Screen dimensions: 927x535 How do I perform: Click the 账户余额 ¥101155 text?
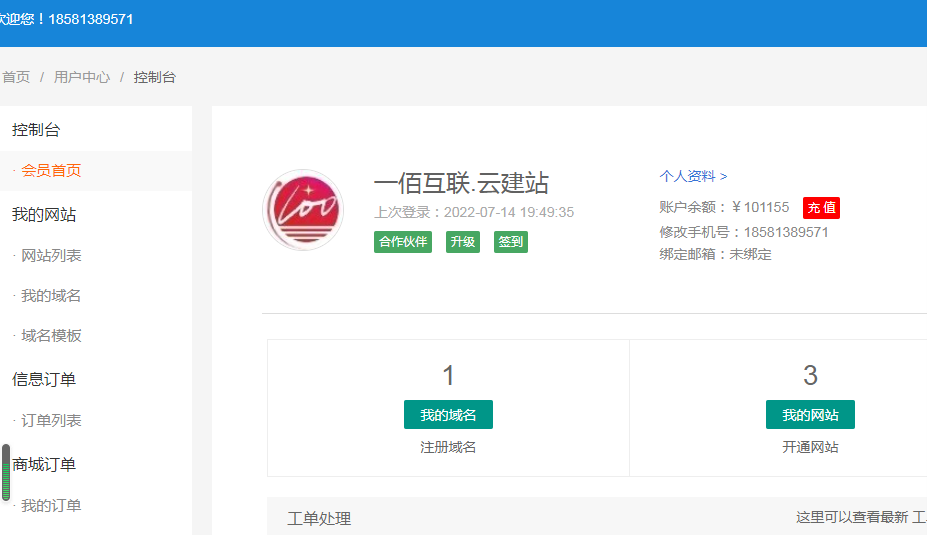[724, 207]
